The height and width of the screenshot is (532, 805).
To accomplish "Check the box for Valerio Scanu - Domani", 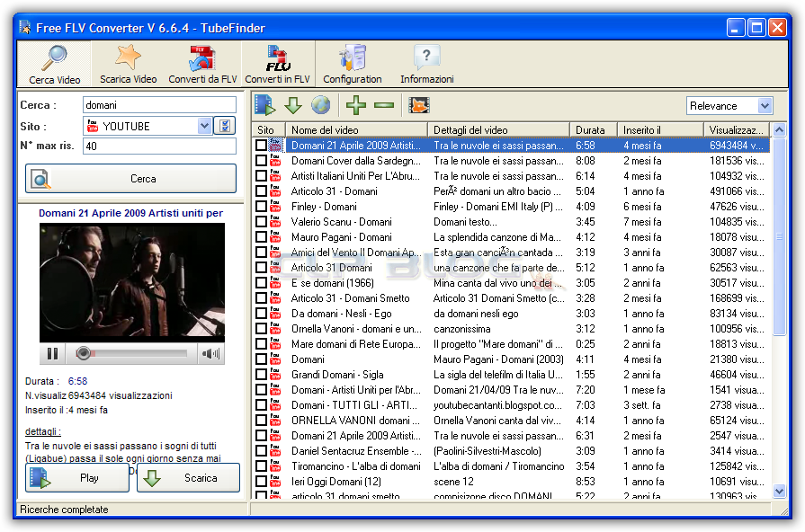I will pyautogui.click(x=261, y=222).
